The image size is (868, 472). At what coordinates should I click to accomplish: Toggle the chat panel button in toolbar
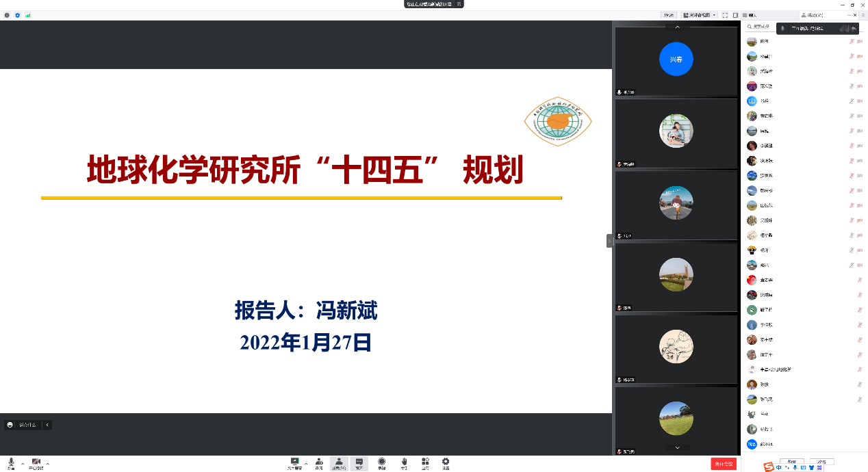359,463
